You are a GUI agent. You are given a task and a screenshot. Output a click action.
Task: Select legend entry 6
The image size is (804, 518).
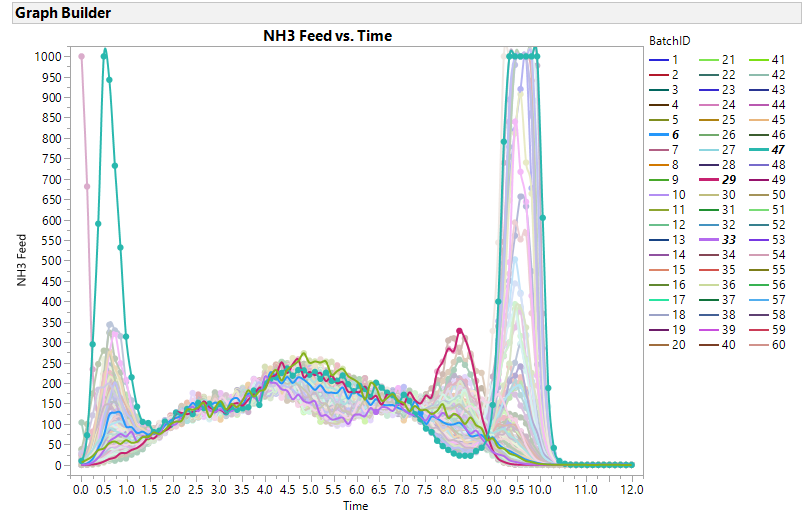click(664, 135)
